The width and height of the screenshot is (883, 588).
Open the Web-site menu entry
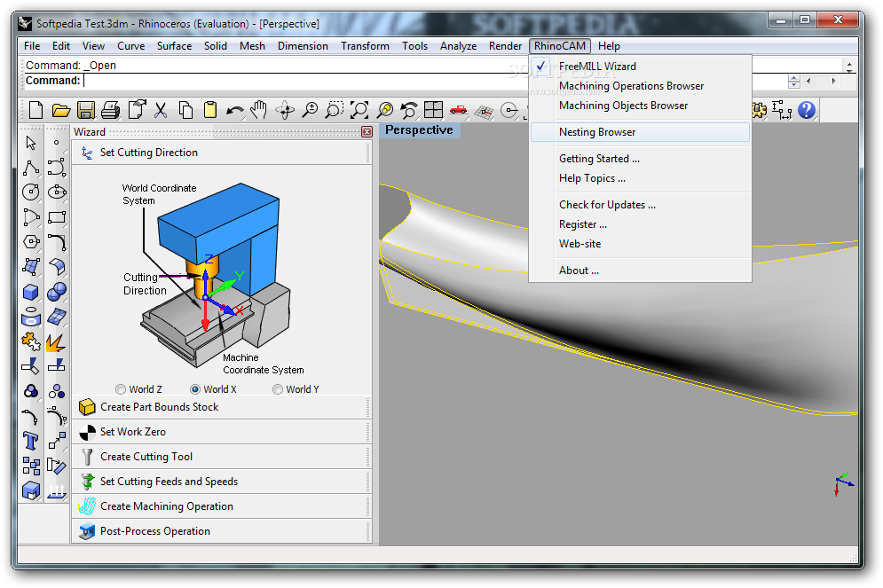[641, 244]
